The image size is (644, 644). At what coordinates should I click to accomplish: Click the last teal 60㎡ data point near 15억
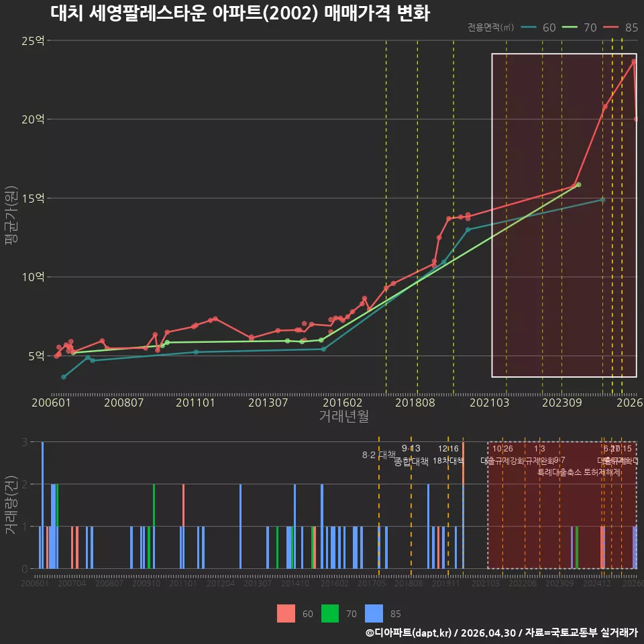pyautogui.click(x=602, y=200)
